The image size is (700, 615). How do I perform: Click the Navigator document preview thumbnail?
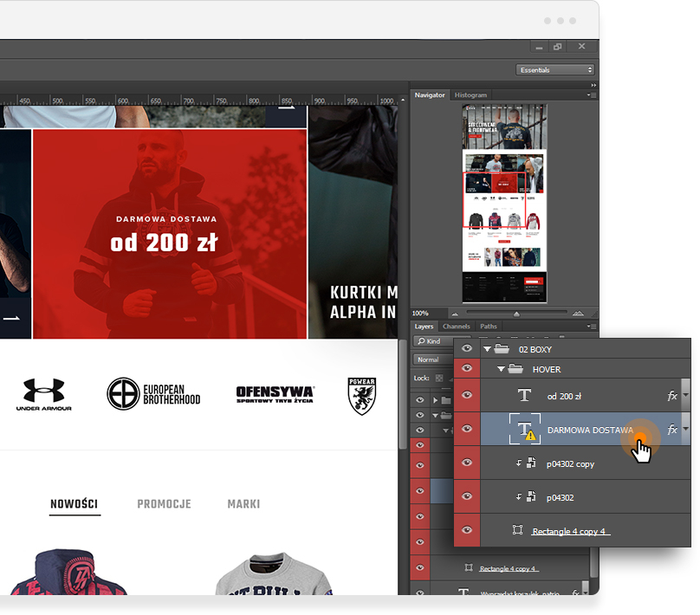pos(504,204)
